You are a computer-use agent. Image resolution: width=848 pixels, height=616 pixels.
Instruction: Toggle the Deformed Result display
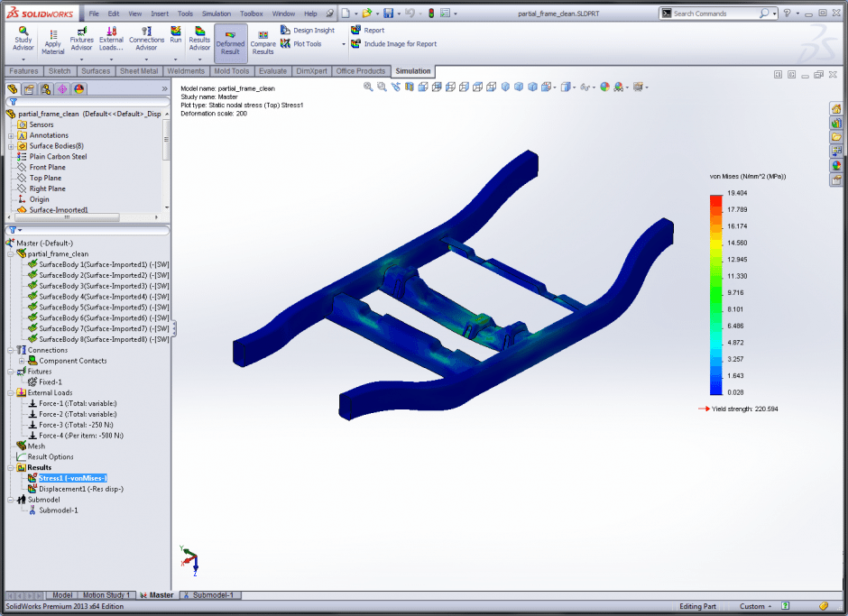coord(230,41)
